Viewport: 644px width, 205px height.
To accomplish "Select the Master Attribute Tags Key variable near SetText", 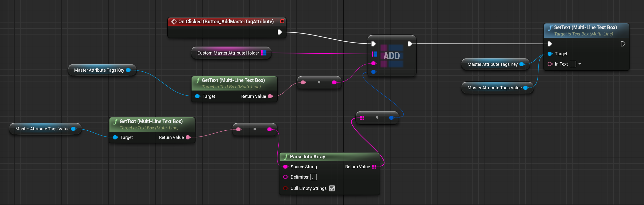I will pos(492,64).
